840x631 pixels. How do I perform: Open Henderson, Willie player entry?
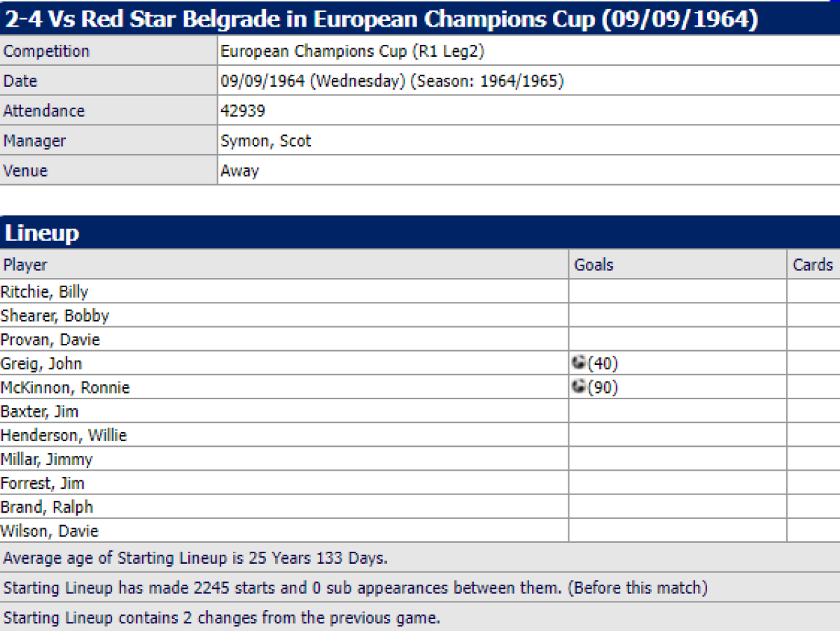[x=64, y=435]
